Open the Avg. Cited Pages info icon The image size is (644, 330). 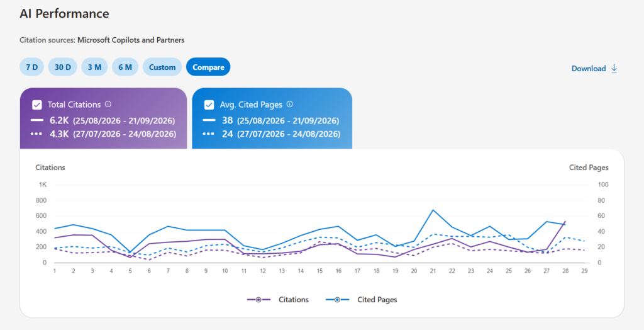pyautogui.click(x=289, y=104)
